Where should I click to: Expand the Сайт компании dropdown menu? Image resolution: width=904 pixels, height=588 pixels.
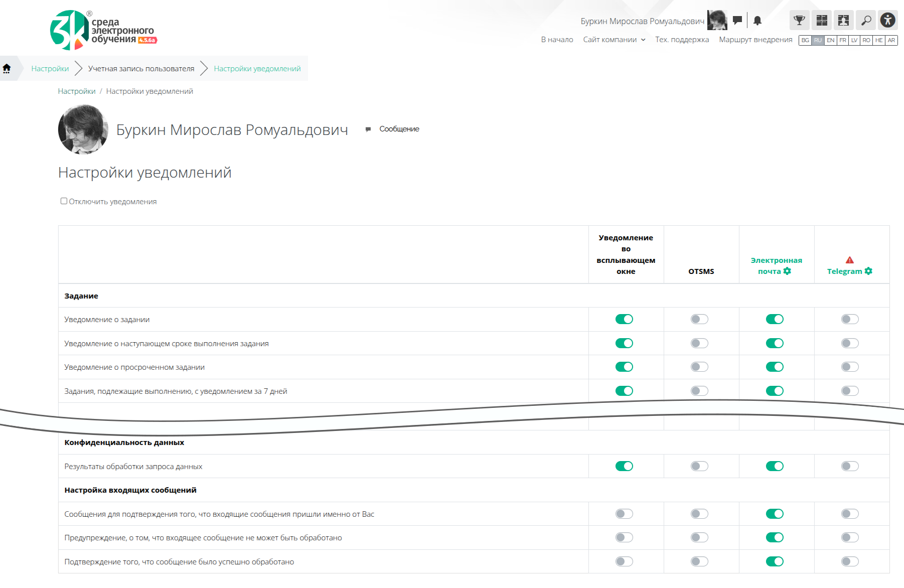614,40
